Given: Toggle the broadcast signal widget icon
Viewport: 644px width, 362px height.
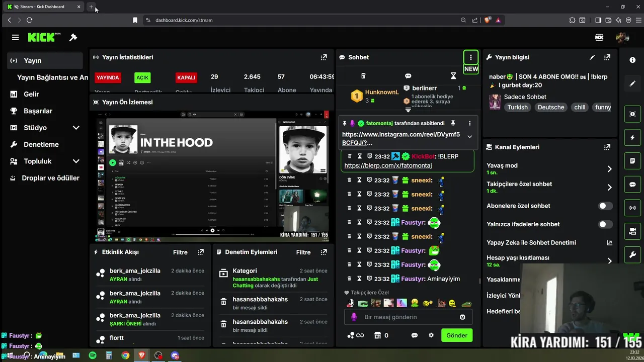Looking at the screenshot, I should pos(632,208).
